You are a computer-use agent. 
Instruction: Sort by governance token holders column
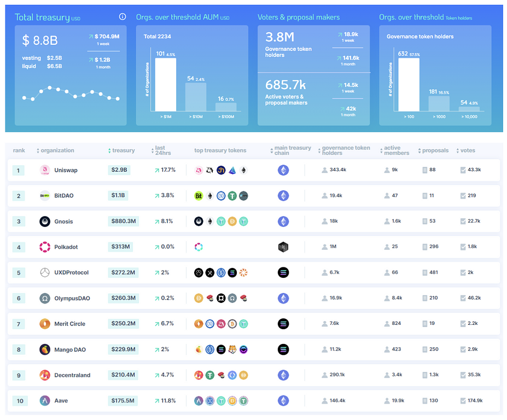[346, 150]
